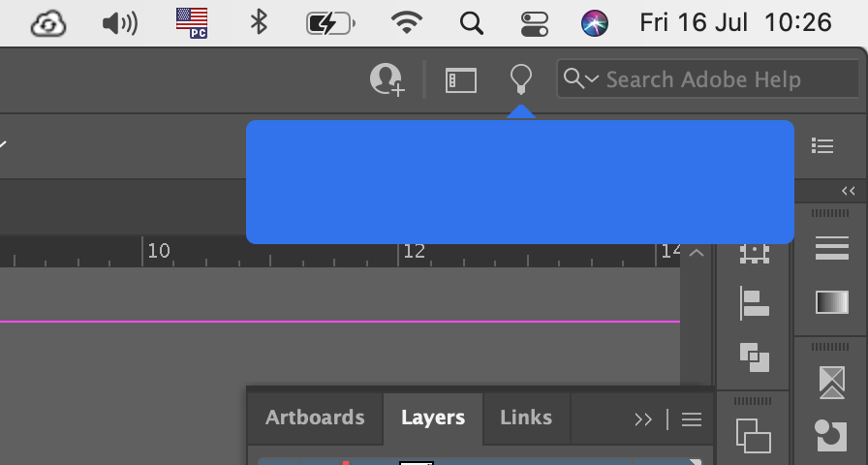The height and width of the screenshot is (465, 868).
Task: Switch to the Artboards tab
Action: tap(315, 418)
